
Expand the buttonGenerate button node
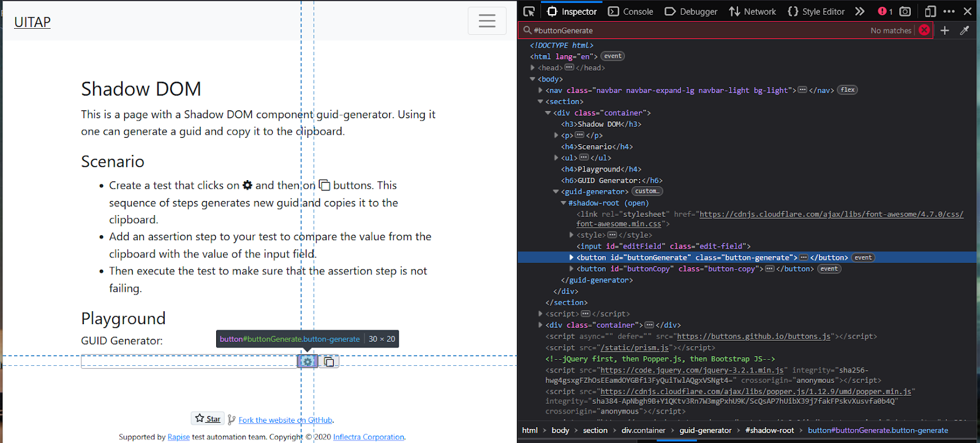pos(571,257)
